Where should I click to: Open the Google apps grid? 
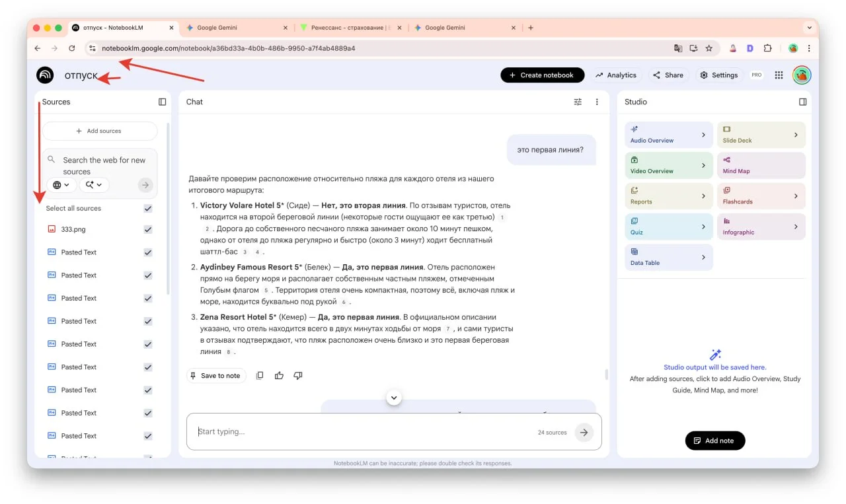click(779, 75)
